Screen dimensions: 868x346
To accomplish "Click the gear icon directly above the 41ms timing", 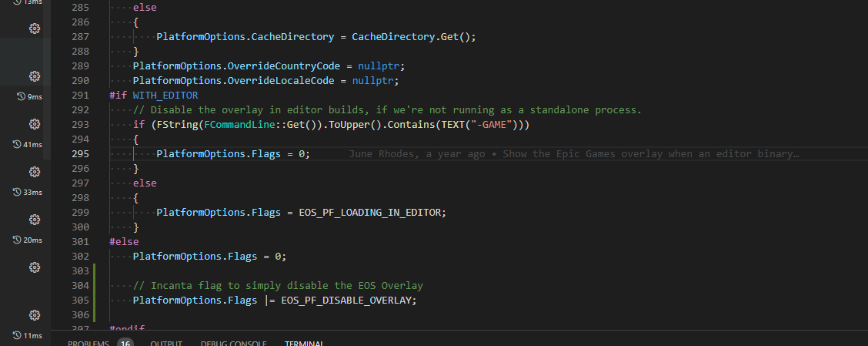I will [35, 123].
